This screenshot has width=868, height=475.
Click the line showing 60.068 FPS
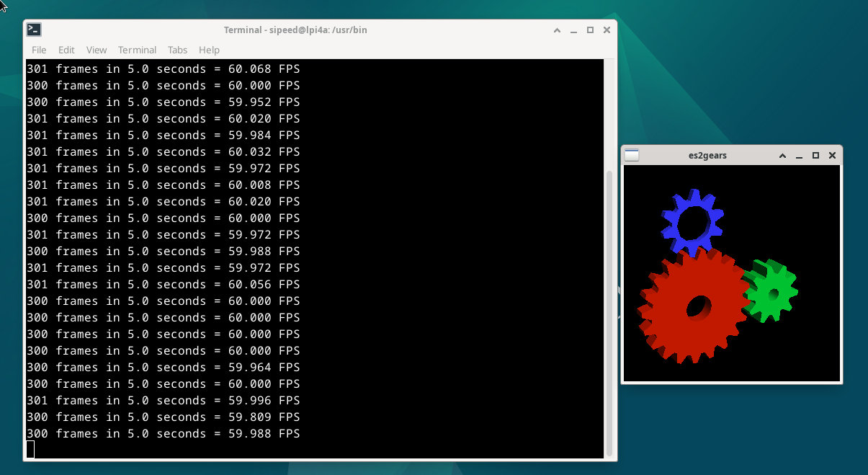pyautogui.click(x=164, y=69)
